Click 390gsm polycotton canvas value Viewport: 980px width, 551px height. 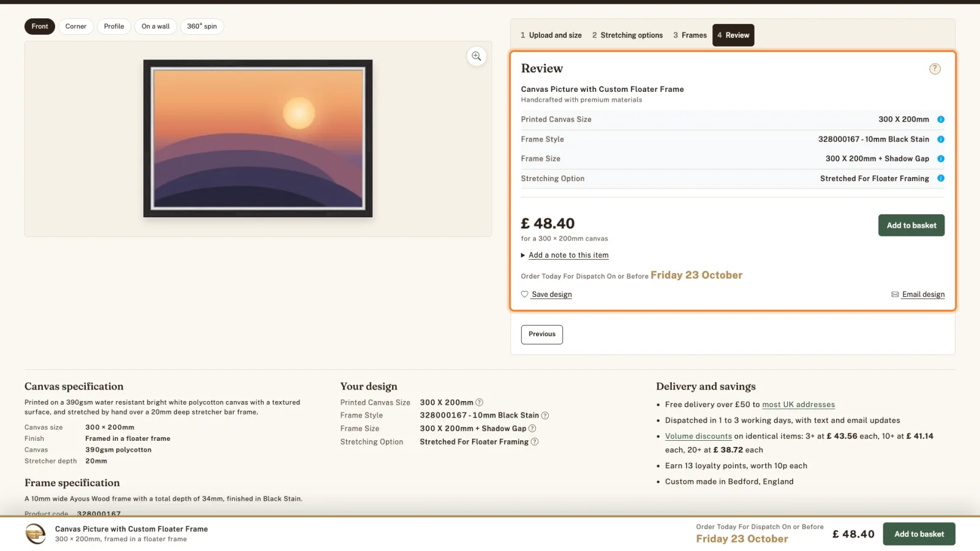click(x=118, y=450)
